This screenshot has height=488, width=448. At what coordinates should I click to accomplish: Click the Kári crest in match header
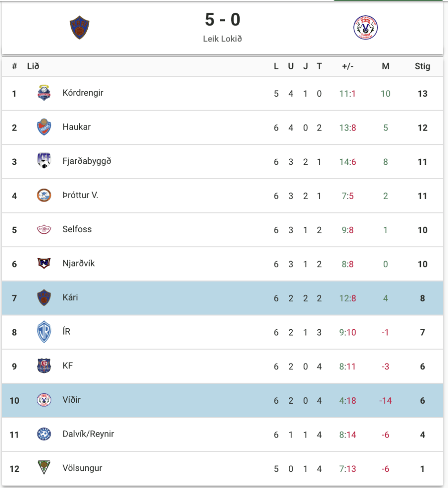[80, 27]
